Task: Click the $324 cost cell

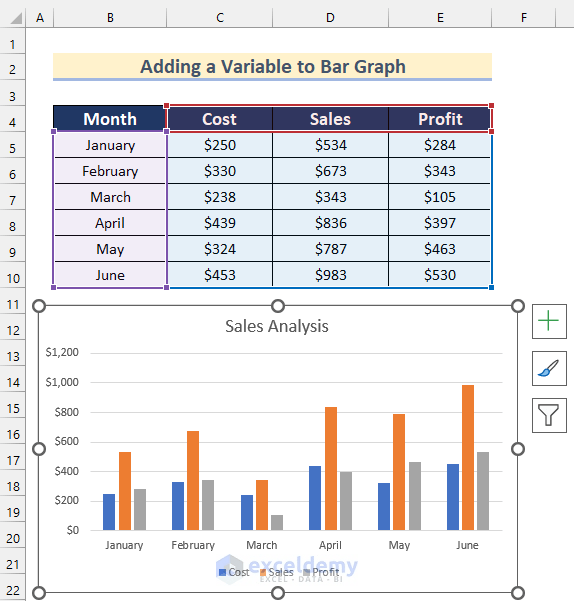Action: tap(220, 249)
